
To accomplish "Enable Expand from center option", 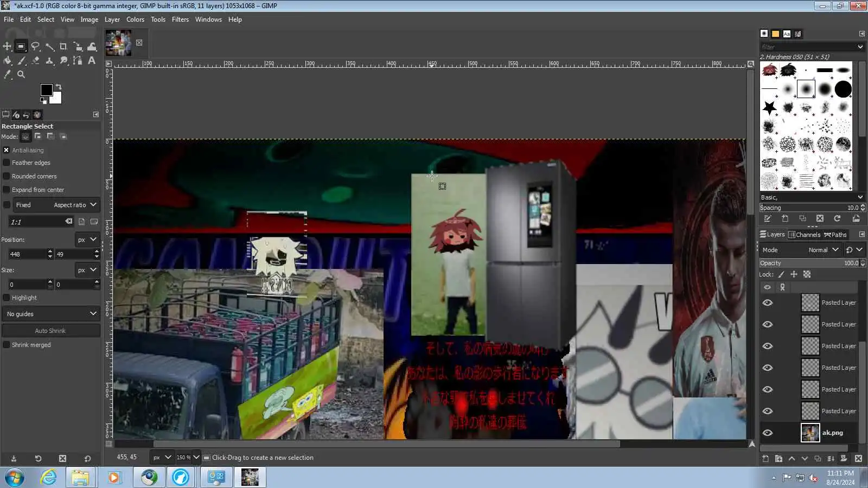I will 7,190.
